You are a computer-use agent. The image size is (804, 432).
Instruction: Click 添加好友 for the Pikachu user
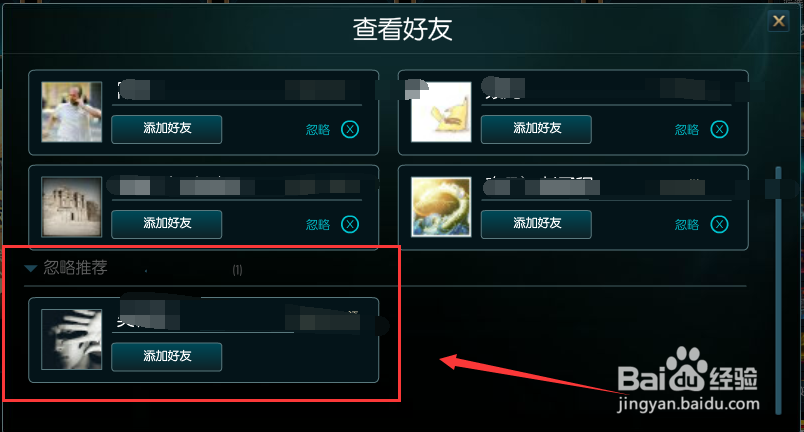(536, 129)
